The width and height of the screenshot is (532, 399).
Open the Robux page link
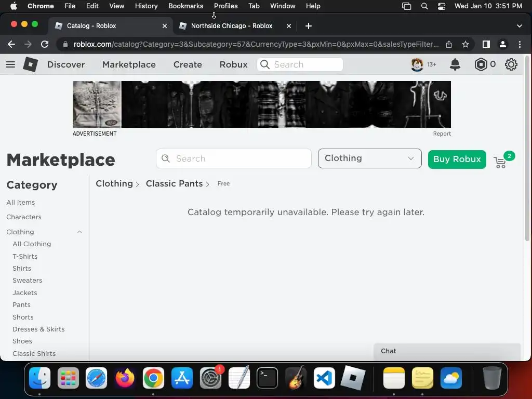[233, 64]
